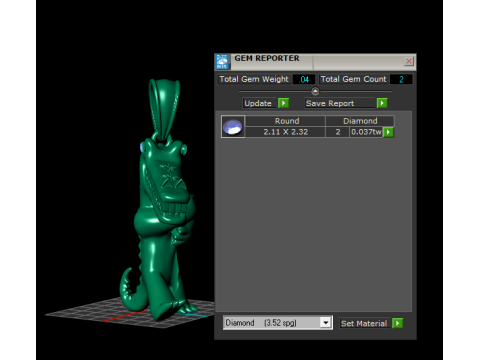This screenshot has height=360, width=480.
Task: Click the Total Gem Weight value field
Action: [x=304, y=79]
